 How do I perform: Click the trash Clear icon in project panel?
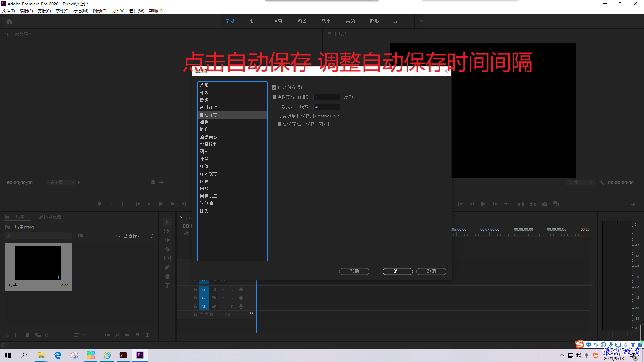click(x=147, y=335)
